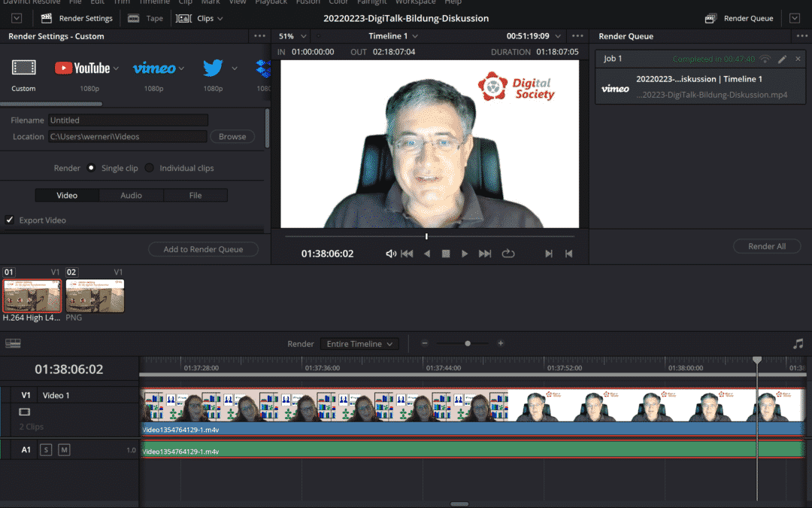812x508 pixels.
Task: Select Single clip render option
Action: (x=91, y=167)
